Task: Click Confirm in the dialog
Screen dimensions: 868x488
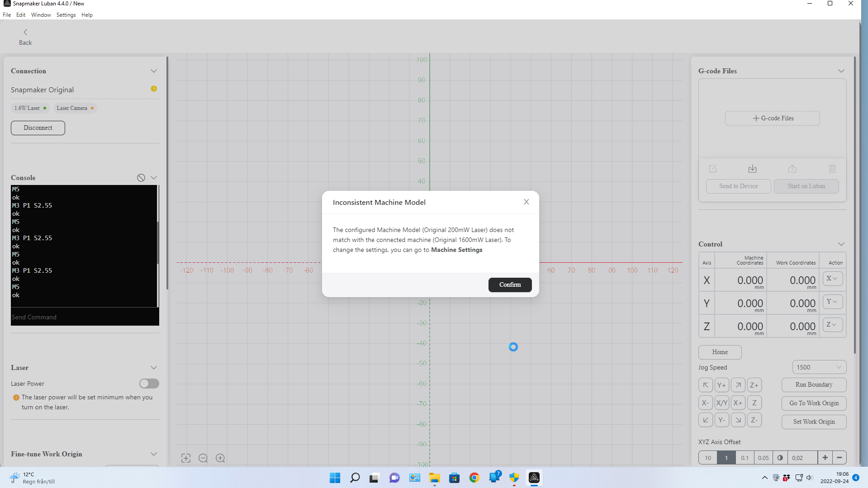Action: 510,285
